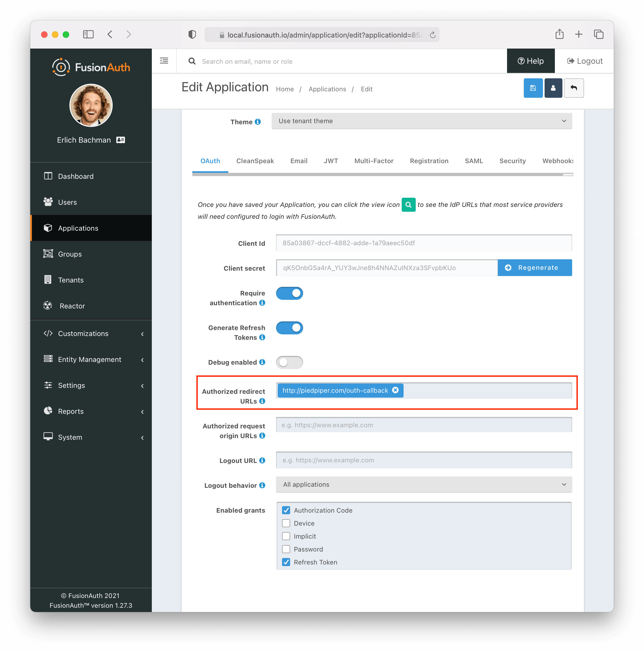
Task: Open the Users sidebar item
Action: [91, 202]
